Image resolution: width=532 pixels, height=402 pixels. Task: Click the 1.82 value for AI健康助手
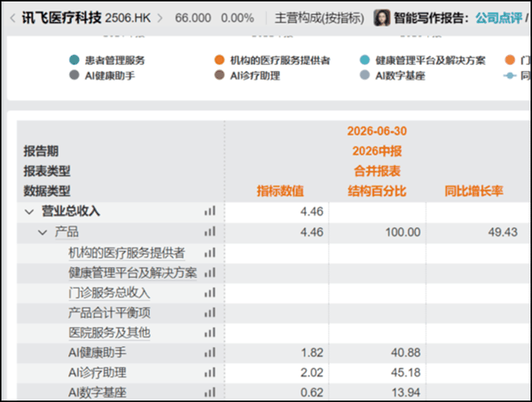pos(312,353)
